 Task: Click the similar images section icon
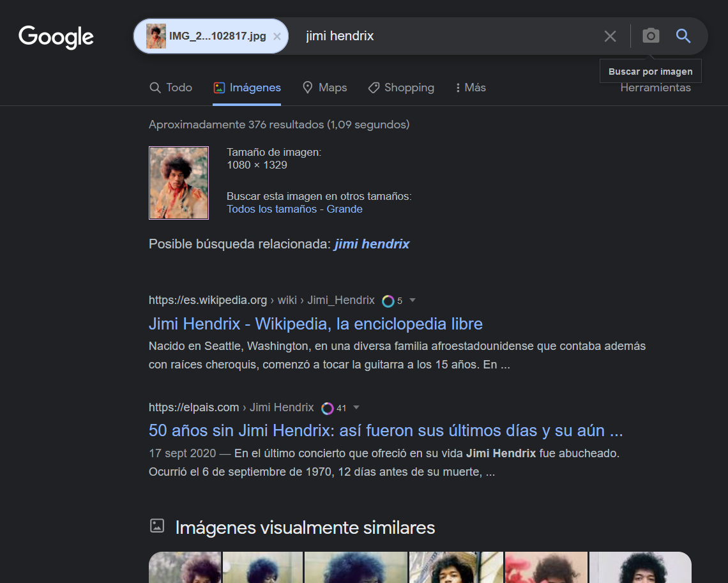(157, 526)
